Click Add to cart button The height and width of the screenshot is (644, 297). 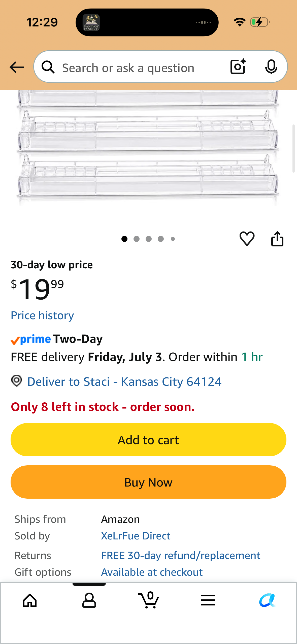(x=148, y=440)
